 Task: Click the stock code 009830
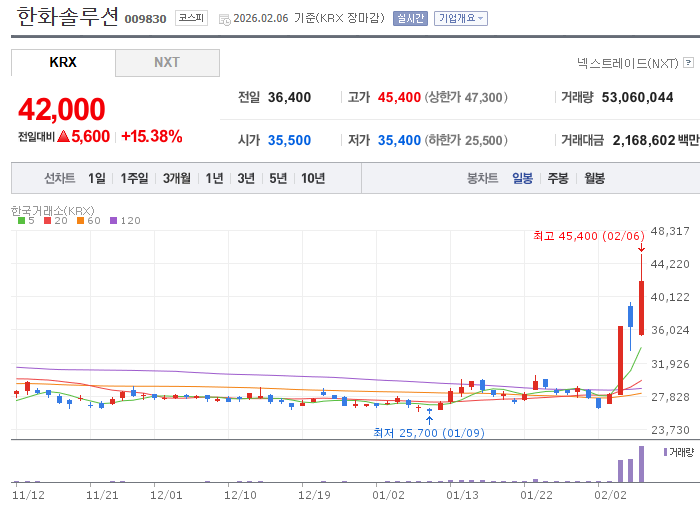[x=146, y=19]
